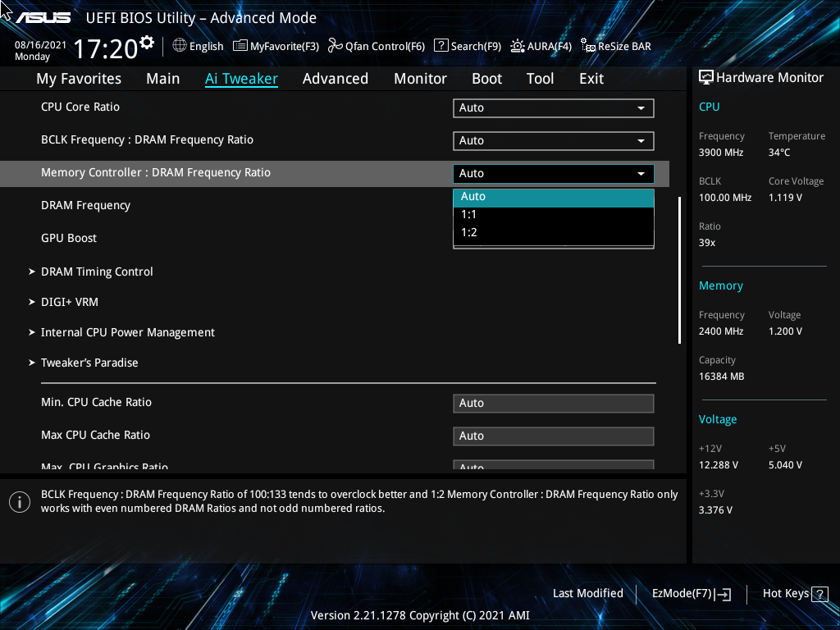Viewport: 840px width, 630px height.
Task: Select 1:2 ratio option
Action: (554, 232)
